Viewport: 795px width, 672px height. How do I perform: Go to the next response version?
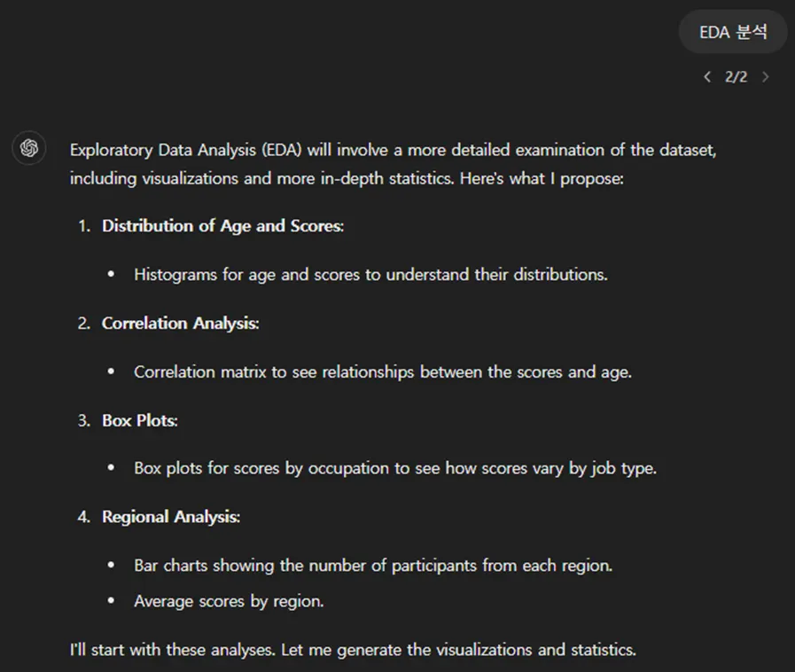click(x=765, y=77)
